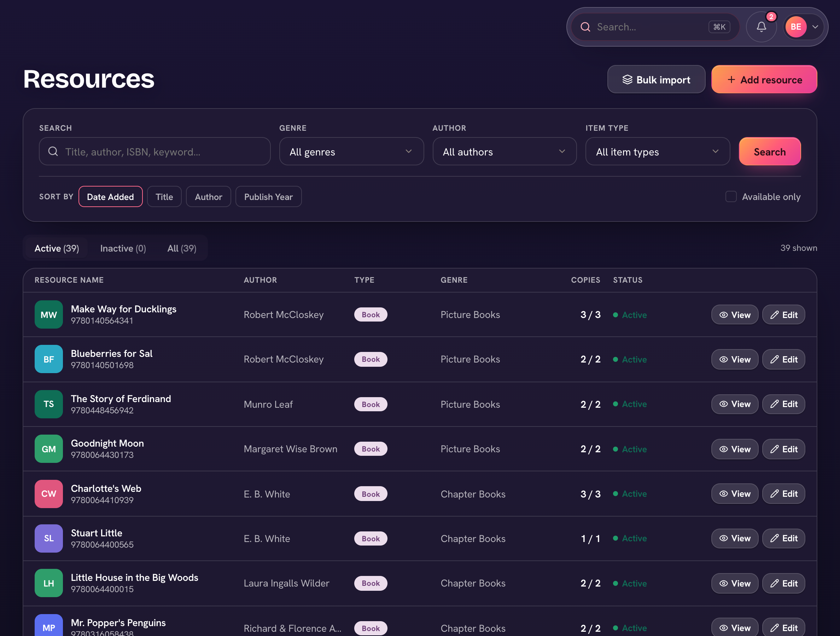The width and height of the screenshot is (840, 636).
Task: Expand the account menu chevron
Action: pos(815,27)
